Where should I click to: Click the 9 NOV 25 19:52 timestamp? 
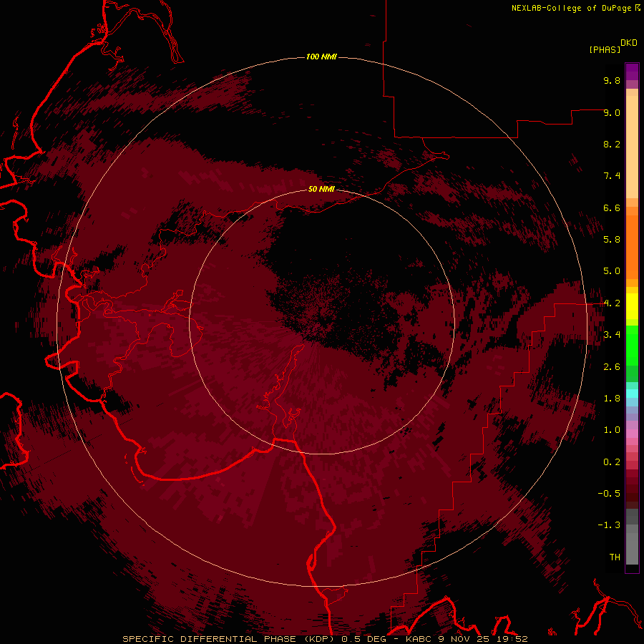click(x=484, y=639)
